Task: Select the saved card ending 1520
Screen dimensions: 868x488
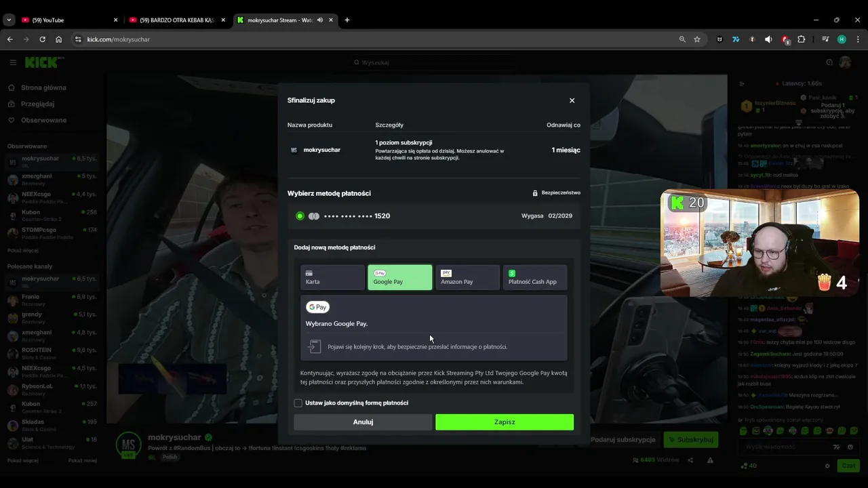Action: pyautogui.click(x=434, y=216)
